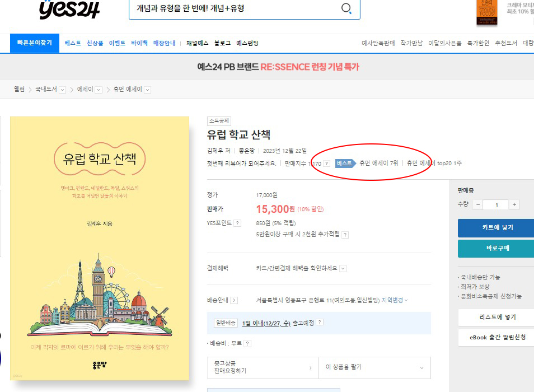Open the 빠른분야찾기 menu
534x392 pixels.
click(35, 43)
